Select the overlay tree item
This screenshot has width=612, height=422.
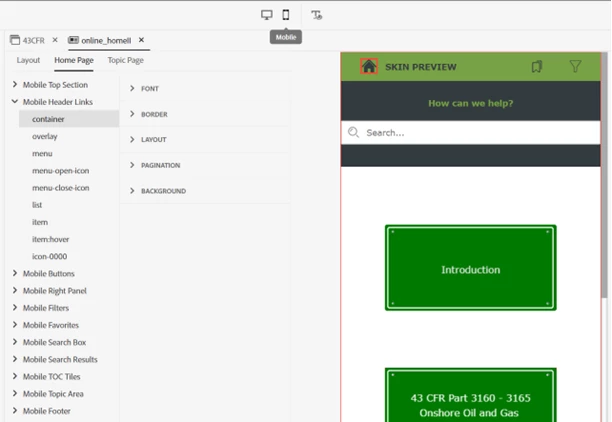tap(45, 136)
